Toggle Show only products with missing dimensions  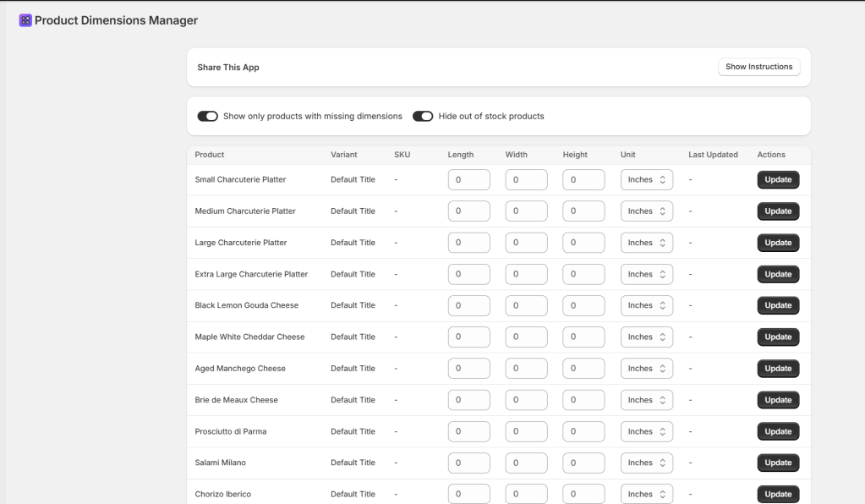208,116
